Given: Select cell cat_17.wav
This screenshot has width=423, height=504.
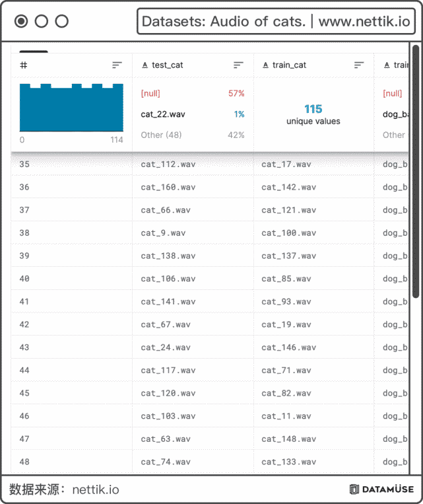Looking at the screenshot, I should [286, 164].
